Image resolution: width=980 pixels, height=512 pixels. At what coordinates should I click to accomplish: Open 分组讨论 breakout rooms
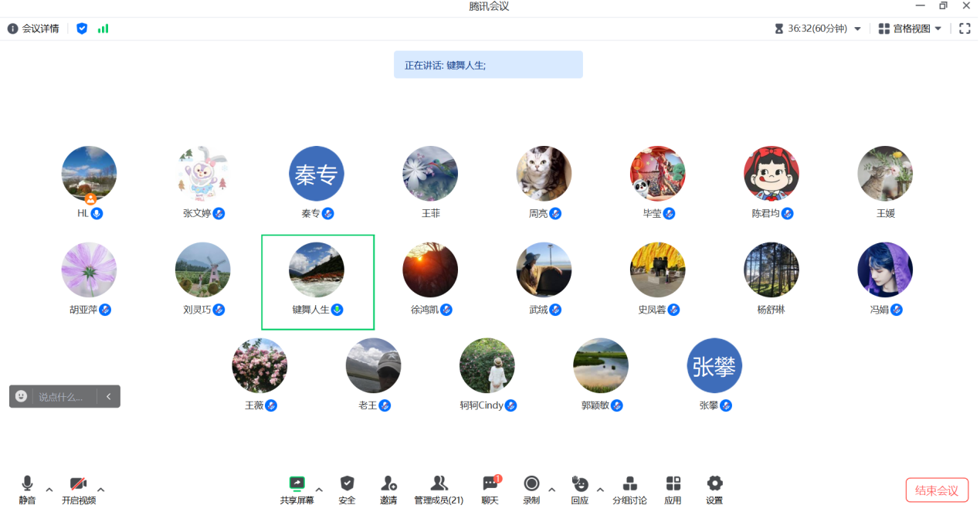click(x=629, y=483)
